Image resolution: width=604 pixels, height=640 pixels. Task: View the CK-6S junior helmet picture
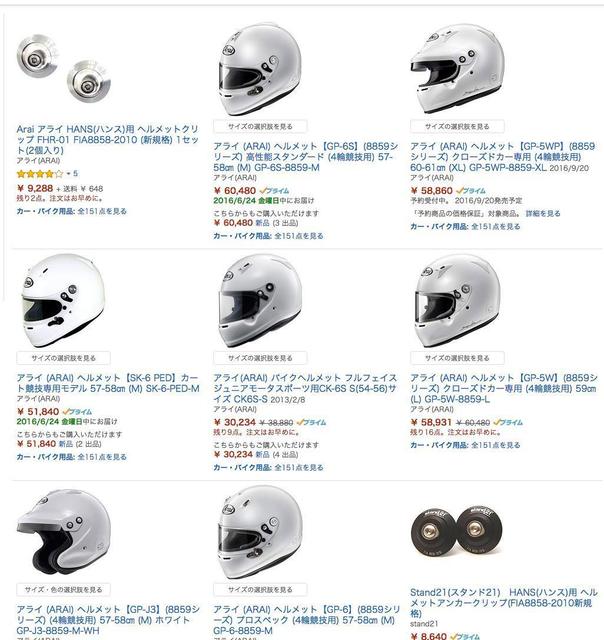[261, 300]
